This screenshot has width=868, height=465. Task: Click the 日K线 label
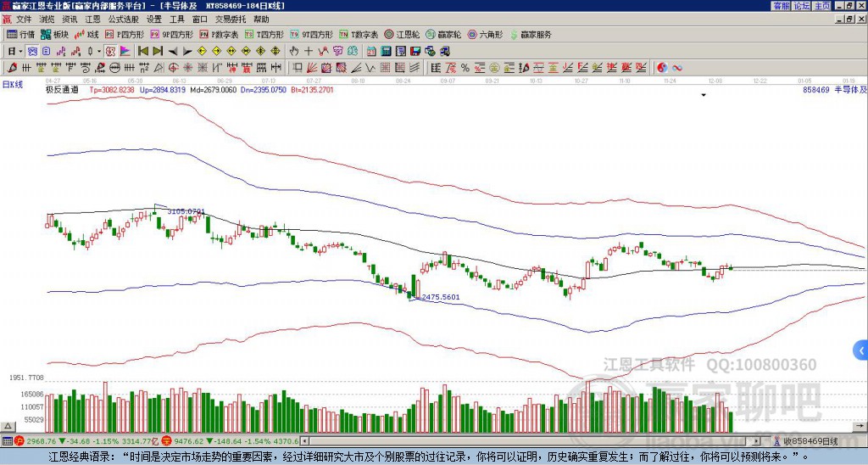tap(13, 84)
